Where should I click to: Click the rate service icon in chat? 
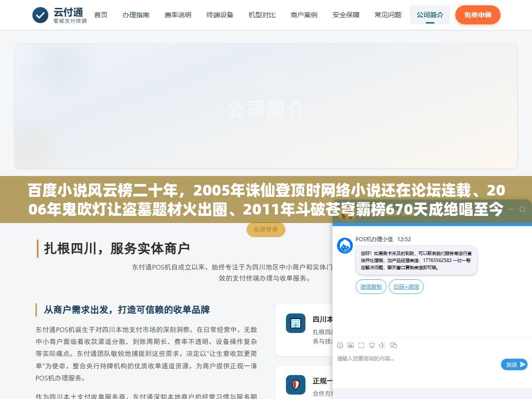point(372,345)
